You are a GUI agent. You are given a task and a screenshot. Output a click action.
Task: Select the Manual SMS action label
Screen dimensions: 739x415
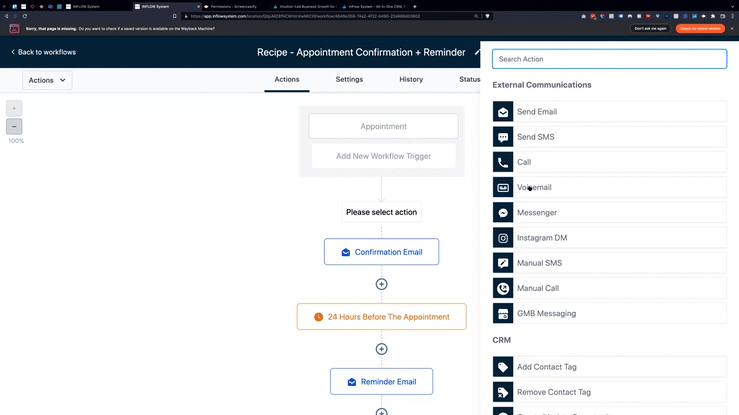tap(539, 263)
